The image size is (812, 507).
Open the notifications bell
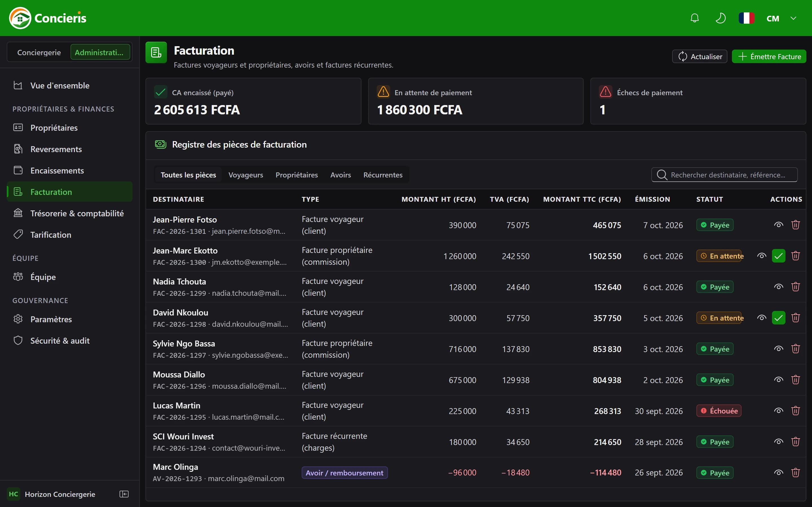(x=694, y=18)
